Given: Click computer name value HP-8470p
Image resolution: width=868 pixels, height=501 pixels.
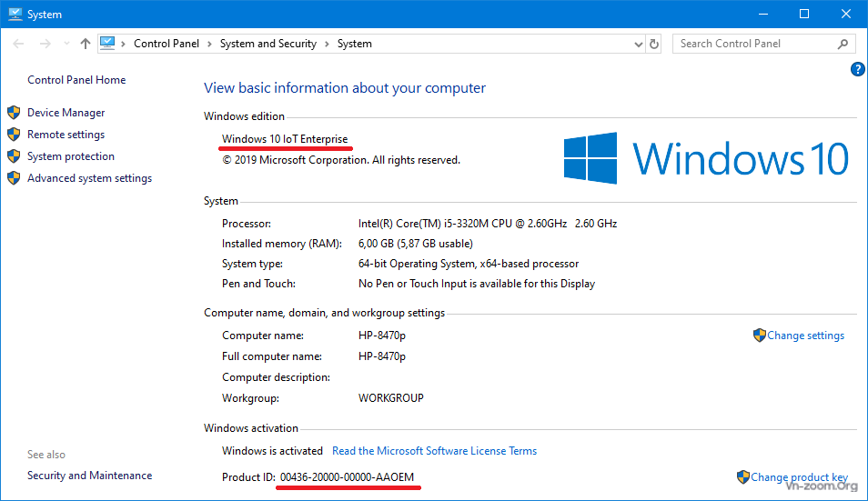Looking at the screenshot, I should pos(382,336).
